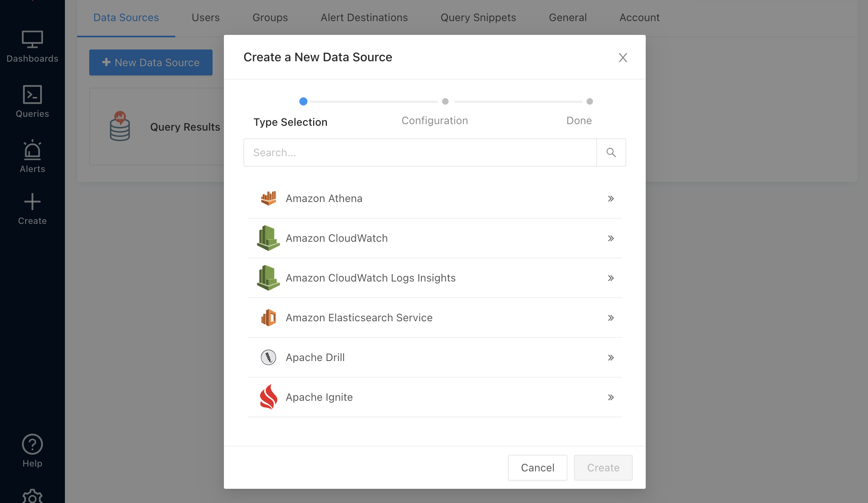Click the CloudWatch Logs Insights logo icon
This screenshot has height=503, width=868.
coord(269,278)
